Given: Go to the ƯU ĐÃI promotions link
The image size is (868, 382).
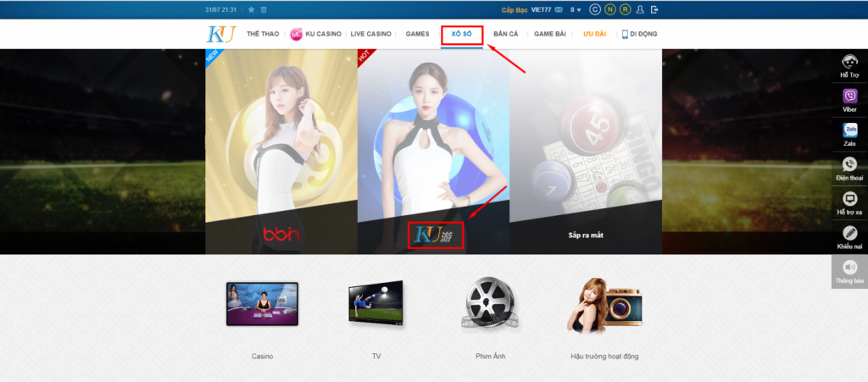Looking at the screenshot, I should click(594, 34).
